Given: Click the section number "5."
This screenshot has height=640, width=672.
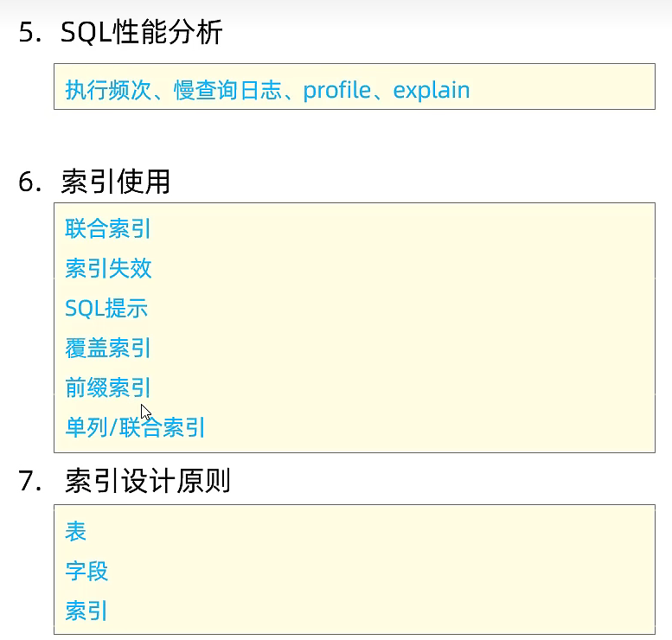Looking at the screenshot, I should [30, 33].
